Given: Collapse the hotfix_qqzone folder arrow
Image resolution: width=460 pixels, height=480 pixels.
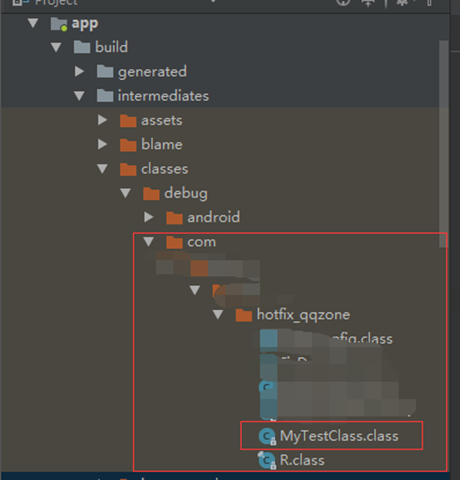Looking at the screenshot, I should 218,314.
